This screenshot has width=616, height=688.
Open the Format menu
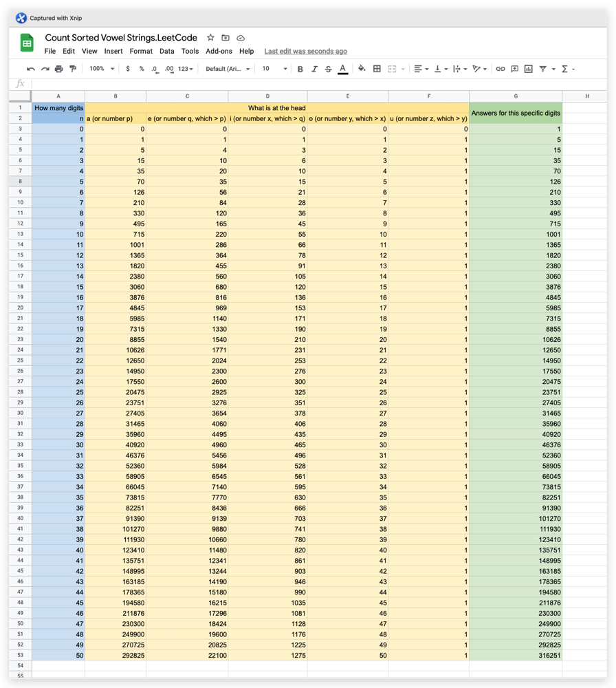[x=141, y=51]
